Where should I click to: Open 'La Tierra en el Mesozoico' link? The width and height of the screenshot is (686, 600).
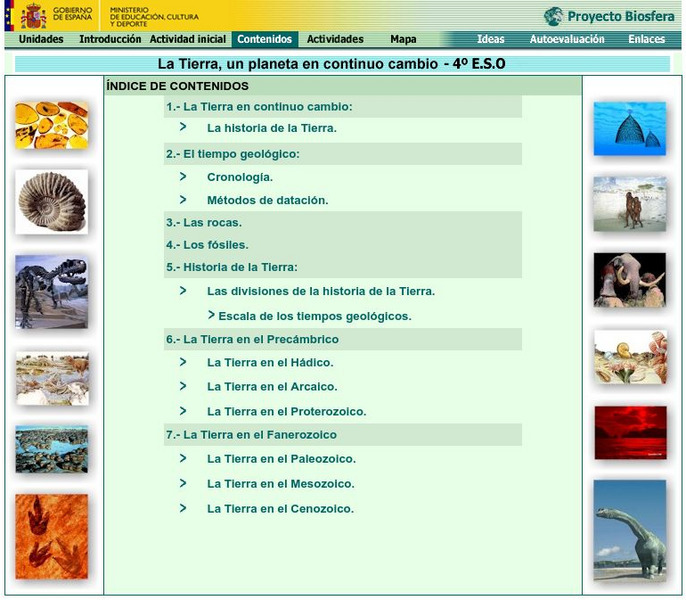pyautogui.click(x=280, y=484)
